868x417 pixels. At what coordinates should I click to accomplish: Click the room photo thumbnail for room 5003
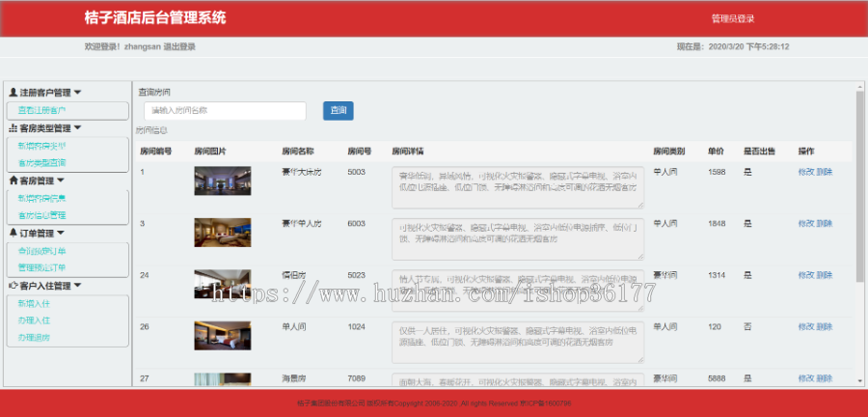pos(223,181)
